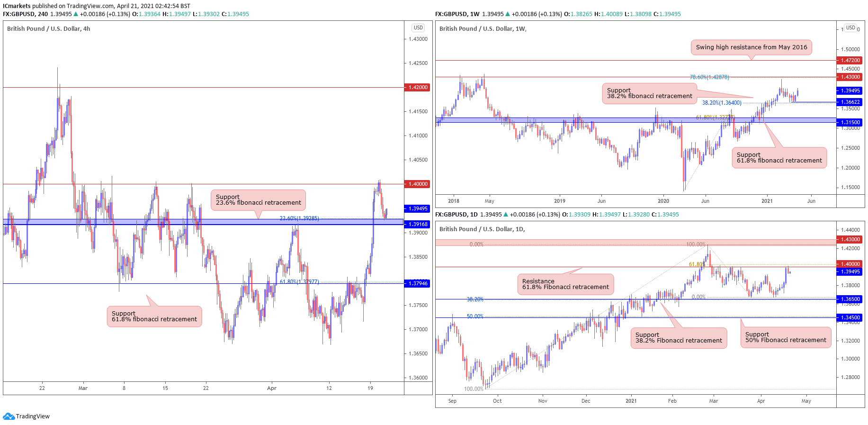This screenshot has width=868, height=425.
Task: Select the Support 50% Fibonacci retracement callout
Action: point(786,337)
